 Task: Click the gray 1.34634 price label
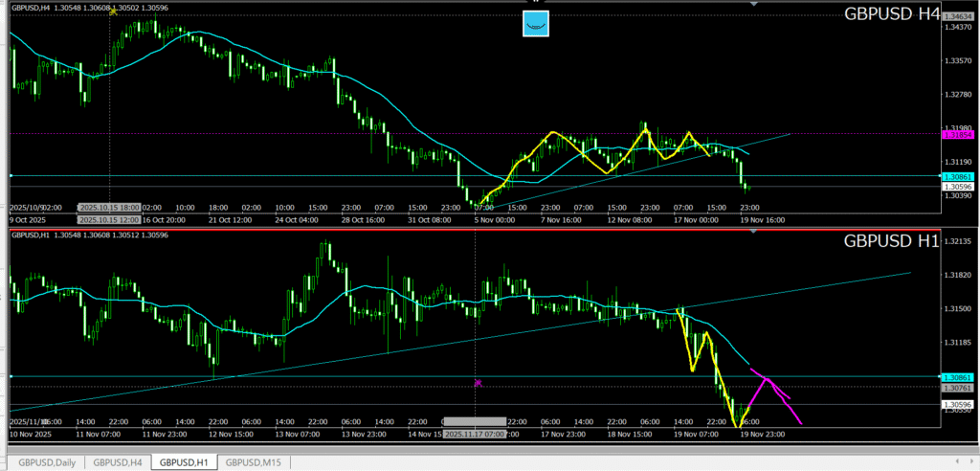957,17
